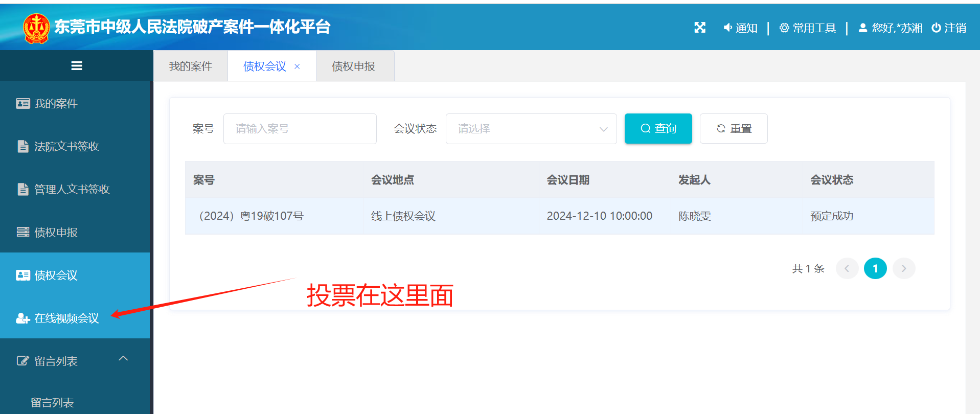Click the 注销 power icon to log out
Image resolution: width=980 pixels, height=414 pixels.
point(936,28)
